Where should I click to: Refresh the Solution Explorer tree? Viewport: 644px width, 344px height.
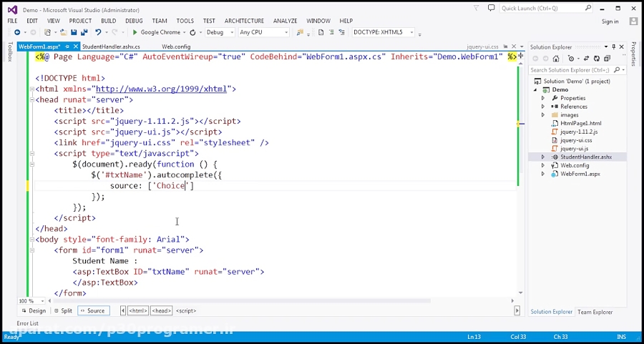[597, 59]
